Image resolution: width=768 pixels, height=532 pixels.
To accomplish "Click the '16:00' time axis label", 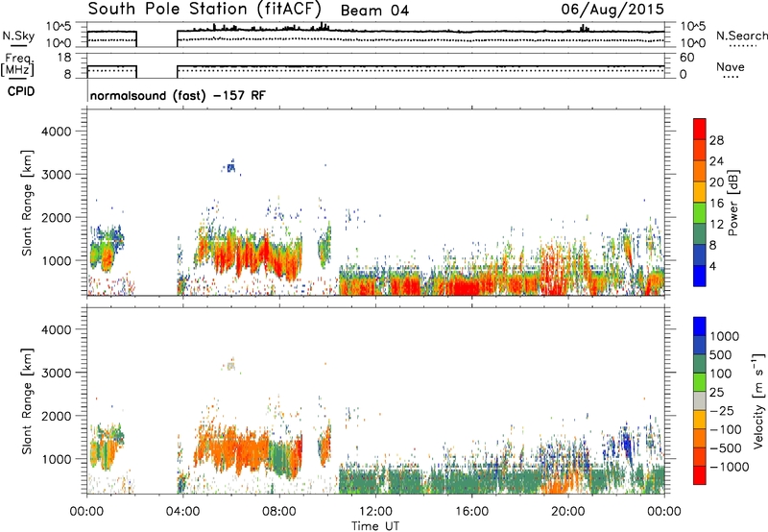I will click(471, 512).
